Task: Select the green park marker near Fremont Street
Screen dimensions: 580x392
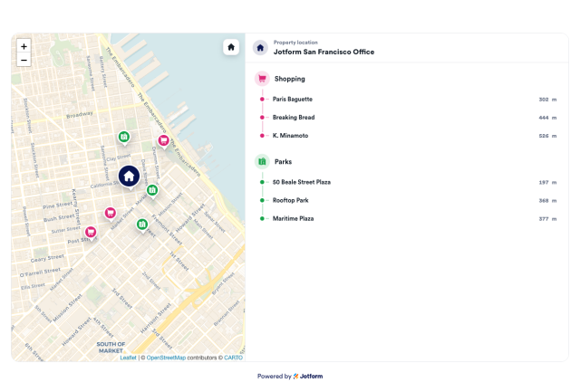Action: click(142, 225)
